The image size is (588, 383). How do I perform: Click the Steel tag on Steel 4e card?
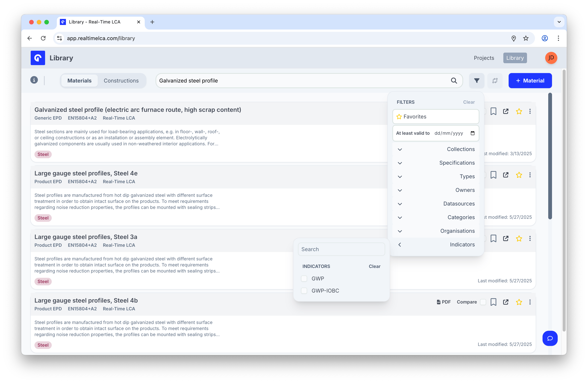(x=43, y=218)
